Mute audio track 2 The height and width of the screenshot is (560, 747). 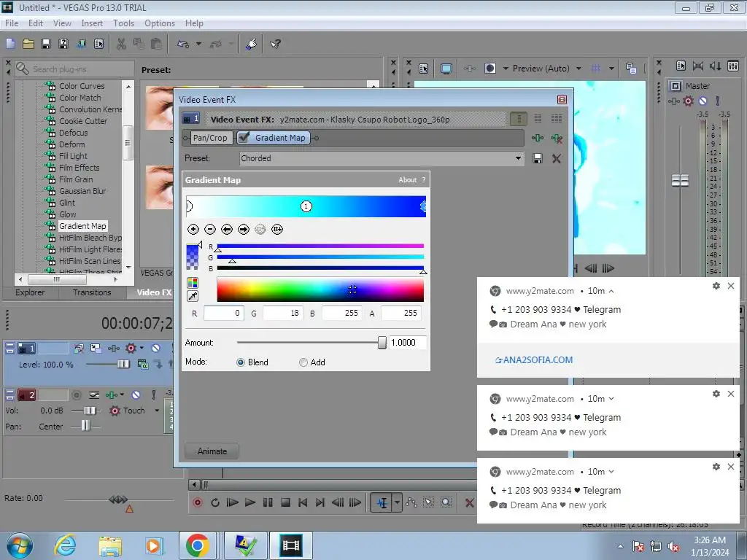(x=136, y=394)
